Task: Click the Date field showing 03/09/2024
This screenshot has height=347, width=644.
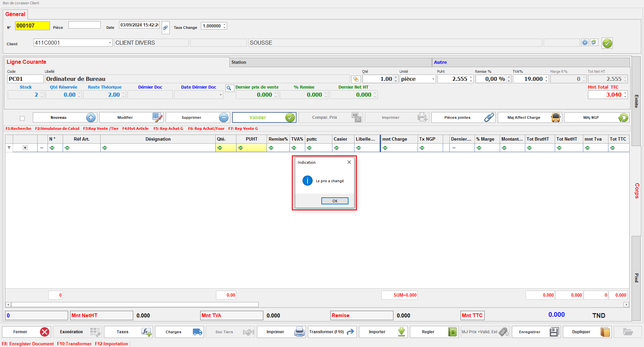Action: tap(139, 25)
